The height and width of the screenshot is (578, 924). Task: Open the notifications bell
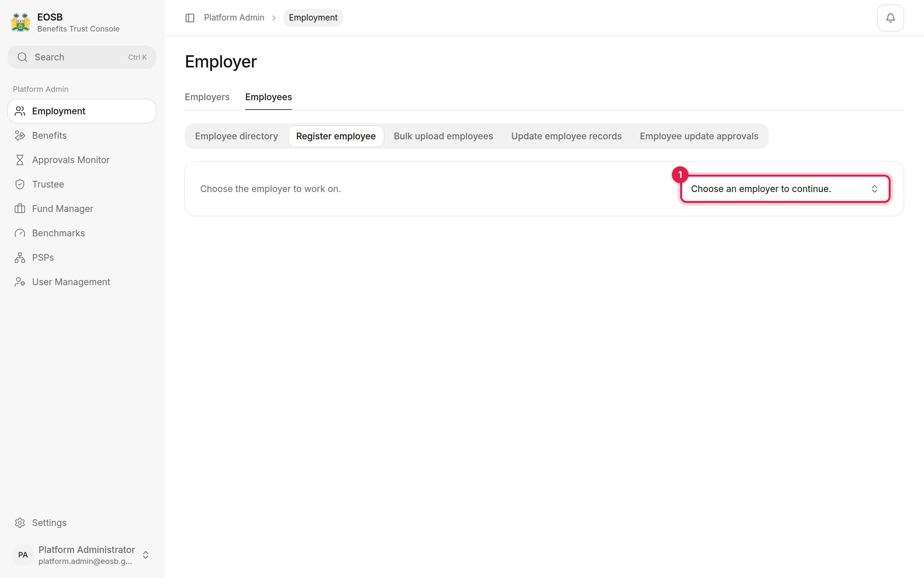[x=890, y=18]
